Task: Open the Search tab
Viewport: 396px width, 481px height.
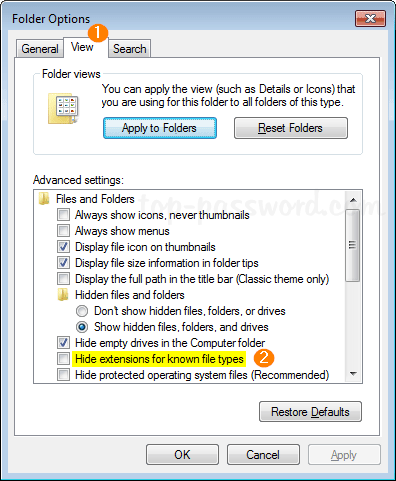Action: [129, 49]
